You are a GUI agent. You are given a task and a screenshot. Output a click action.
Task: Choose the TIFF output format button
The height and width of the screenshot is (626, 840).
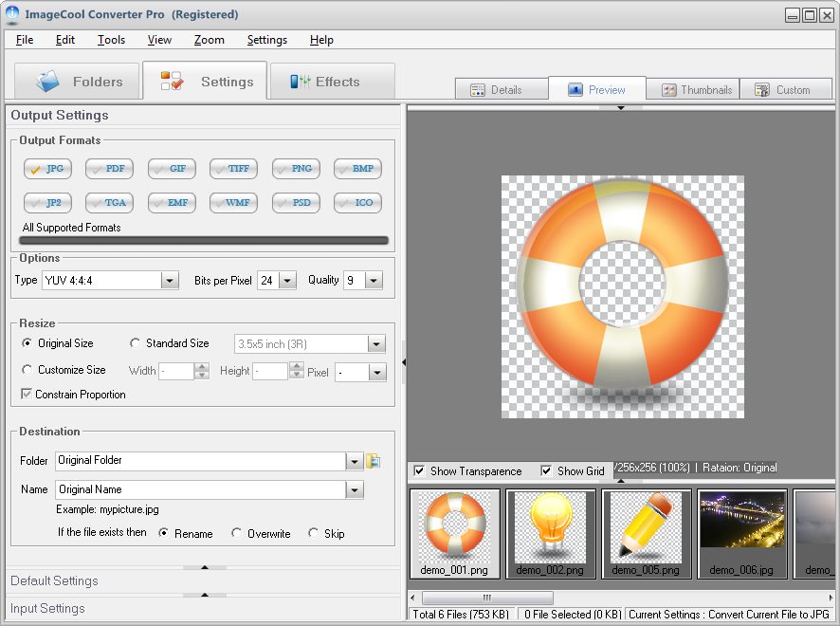(x=233, y=169)
